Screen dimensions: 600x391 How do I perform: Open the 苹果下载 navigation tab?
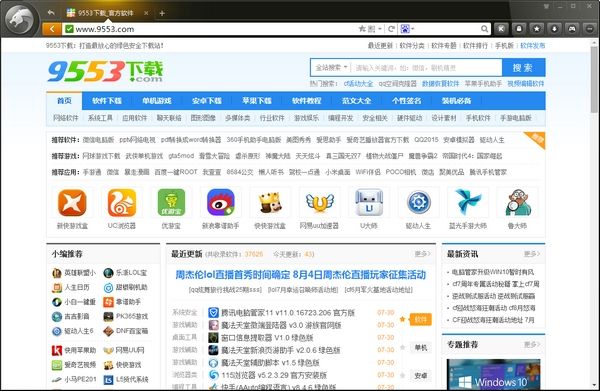[257, 101]
